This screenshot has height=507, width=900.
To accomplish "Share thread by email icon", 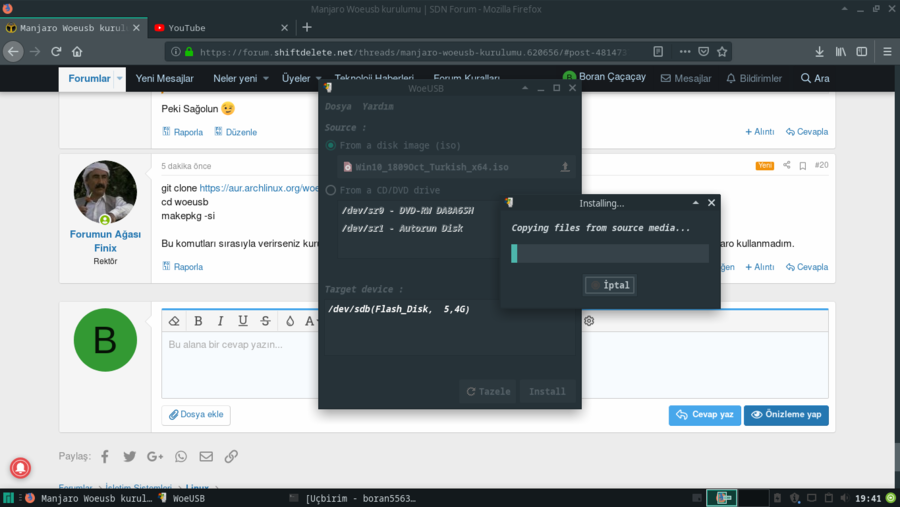I will [x=206, y=456].
